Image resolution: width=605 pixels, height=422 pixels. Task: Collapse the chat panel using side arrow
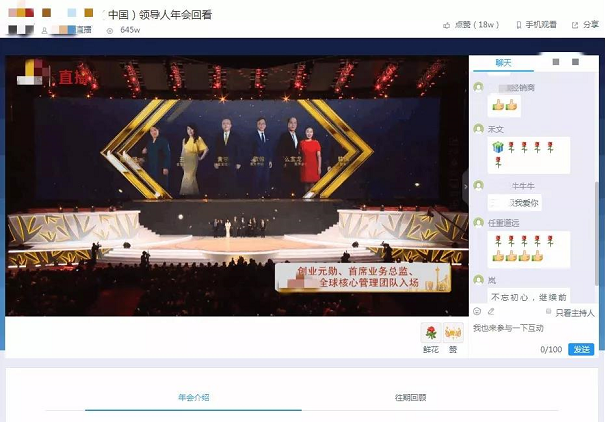point(466,184)
